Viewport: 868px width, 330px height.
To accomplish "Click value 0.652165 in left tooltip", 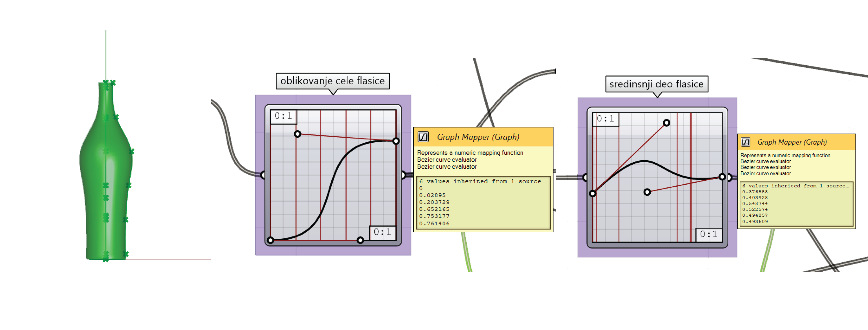I will point(434,209).
